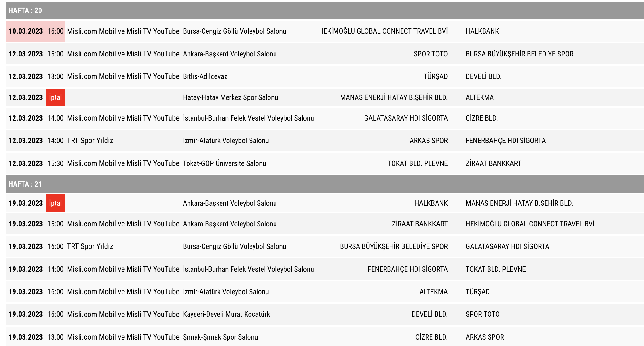Screen dimensions: 644x346
Task: Open ZİRAAT BANKKART home team in week 21
Action: coord(419,224)
